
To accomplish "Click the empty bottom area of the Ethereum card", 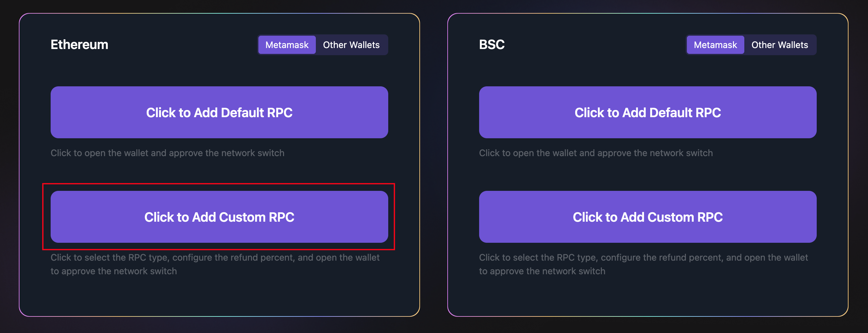I will pyautogui.click(x=219, y=297).
